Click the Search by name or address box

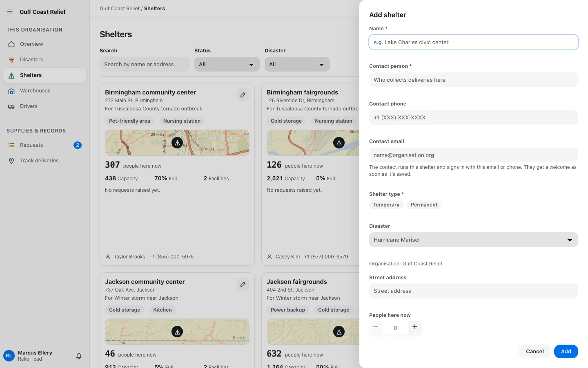click(145, 65)
